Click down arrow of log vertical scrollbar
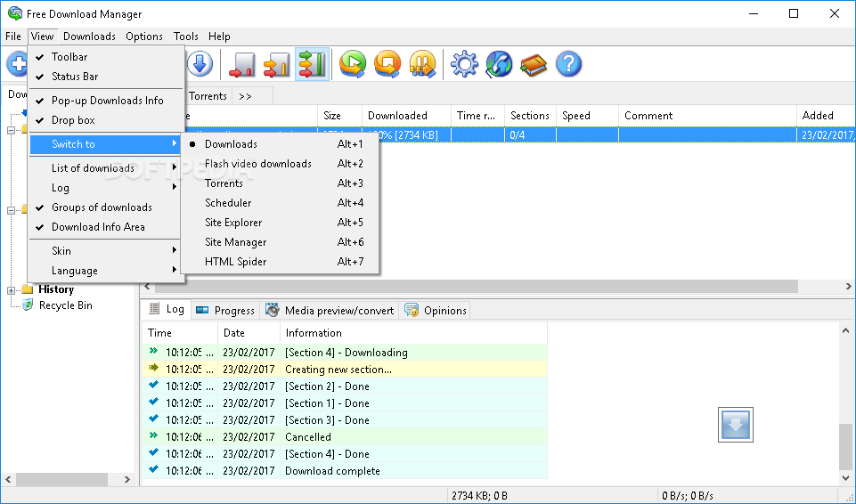 (845, 478)
